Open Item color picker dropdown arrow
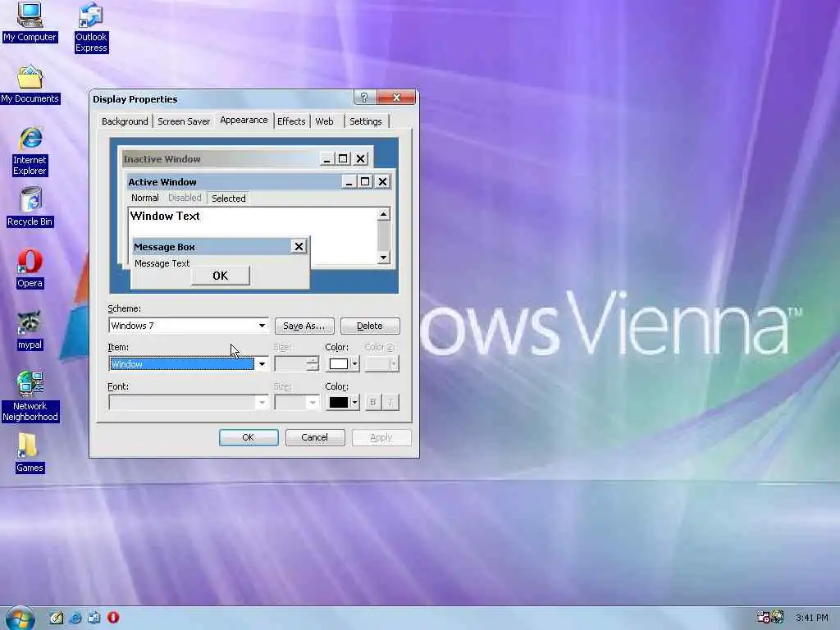 [x=354, y=363]
